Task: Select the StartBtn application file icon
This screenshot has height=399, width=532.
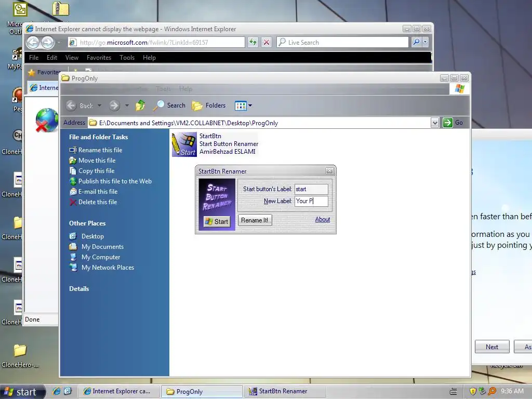Action: [184, 144]
